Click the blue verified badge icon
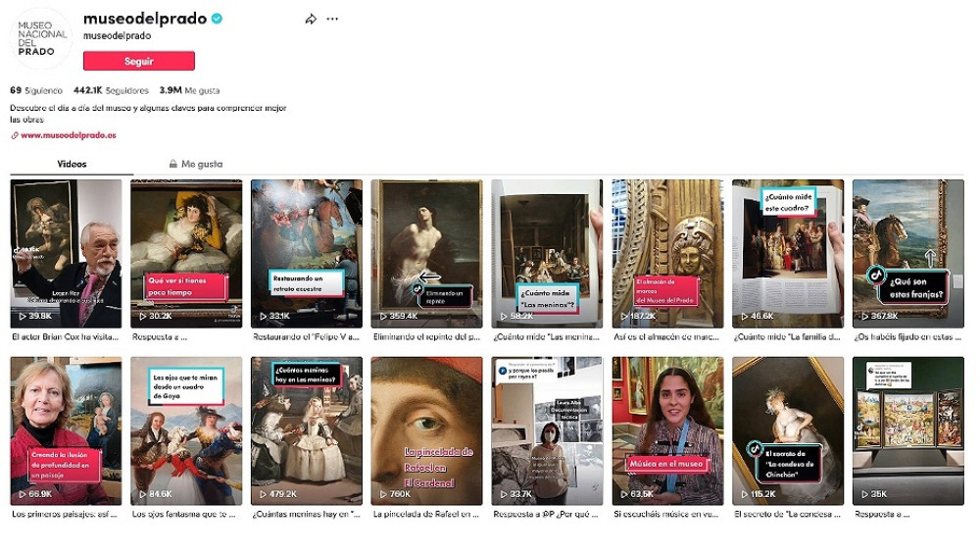980x554 pixels. point(217,19)
